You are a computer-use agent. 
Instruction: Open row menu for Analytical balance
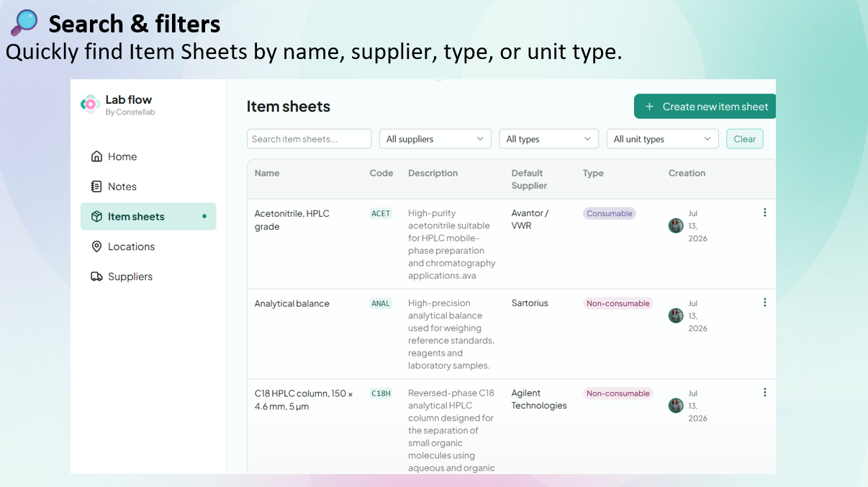pyautogui.click(x=764, y=303)
